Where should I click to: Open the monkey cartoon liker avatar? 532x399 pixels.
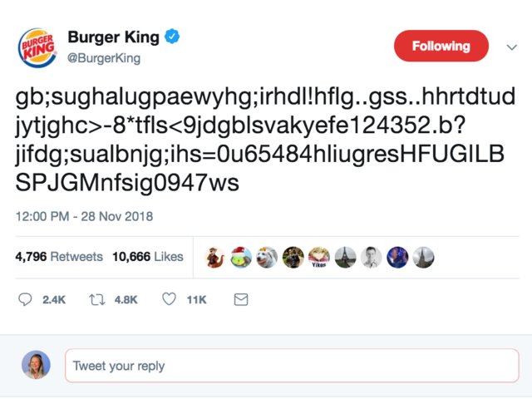[x=214, y=257]
